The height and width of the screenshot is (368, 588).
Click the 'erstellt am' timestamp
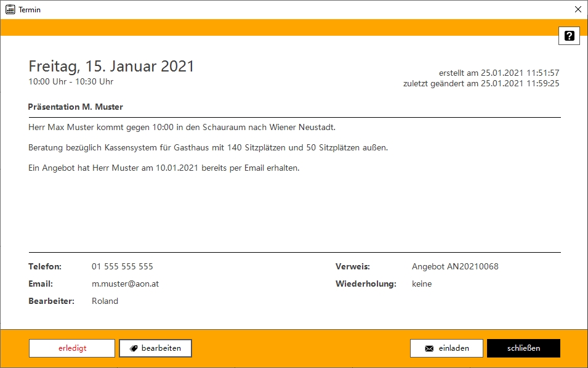(499, 73)
